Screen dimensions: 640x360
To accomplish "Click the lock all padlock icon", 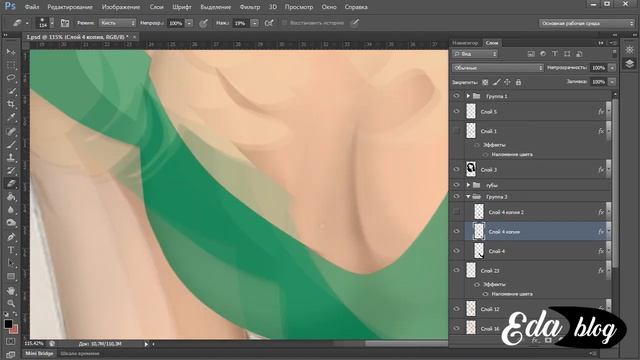I will tap(518, 82).
